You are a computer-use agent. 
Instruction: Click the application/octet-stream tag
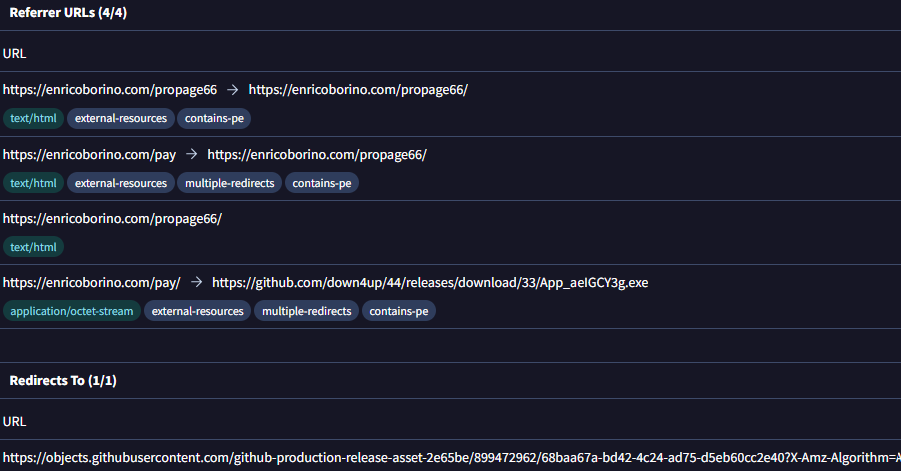click(71, 311)
